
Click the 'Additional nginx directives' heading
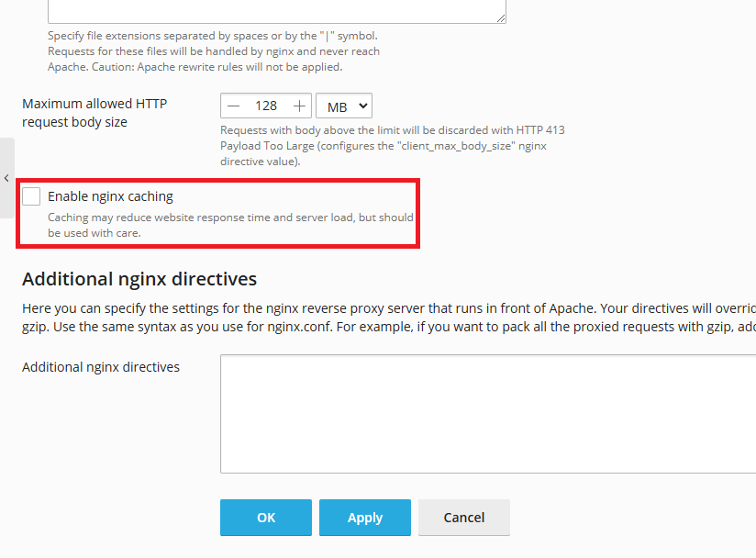[x=139, y=279]
